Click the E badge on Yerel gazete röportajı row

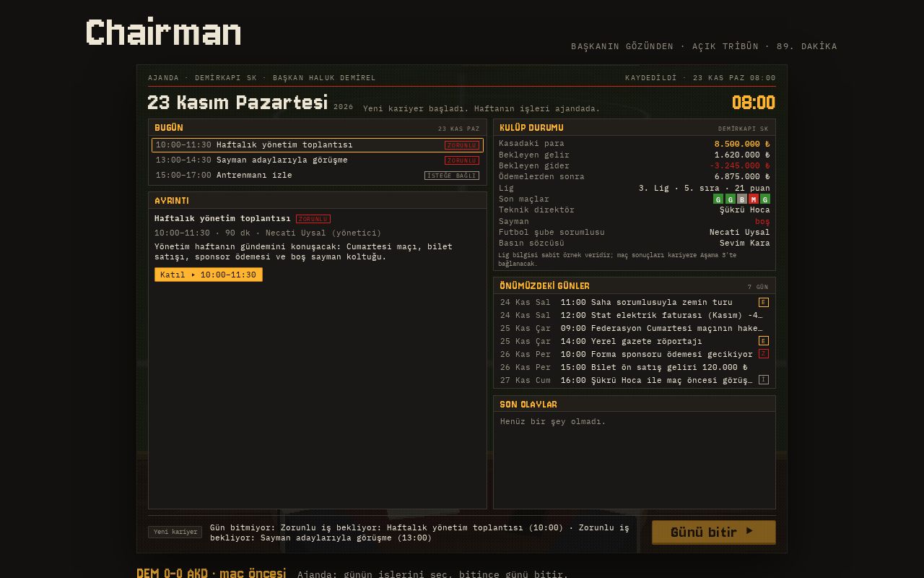tap(764, 341)
